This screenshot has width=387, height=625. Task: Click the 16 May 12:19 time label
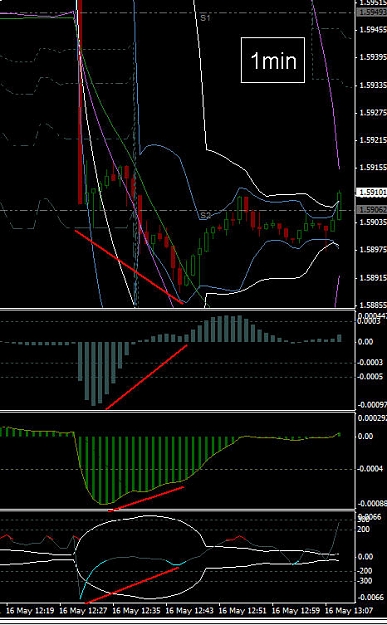pyautogui.click(x=30, y=611)
